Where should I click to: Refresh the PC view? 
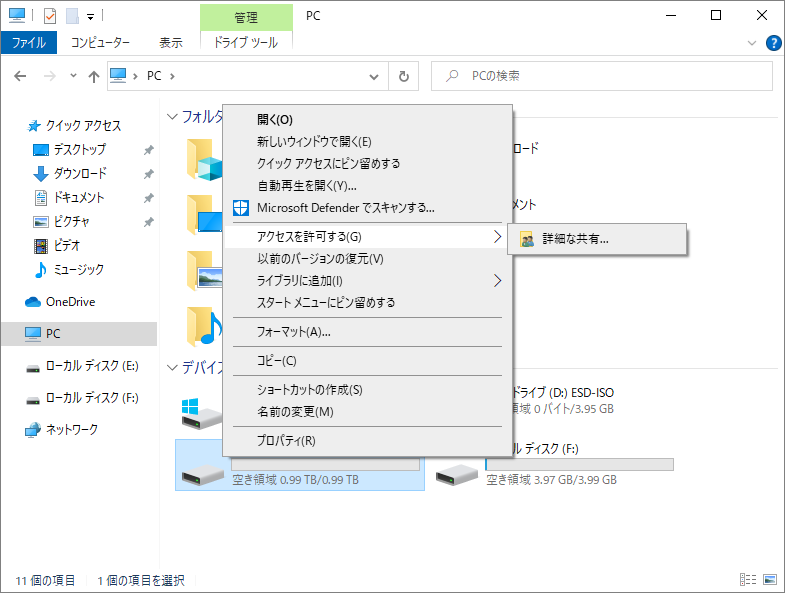[404, 76]
